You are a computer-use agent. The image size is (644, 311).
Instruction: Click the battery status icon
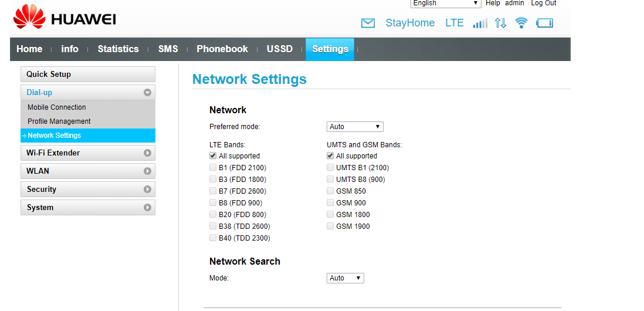(x=545, y=23)
